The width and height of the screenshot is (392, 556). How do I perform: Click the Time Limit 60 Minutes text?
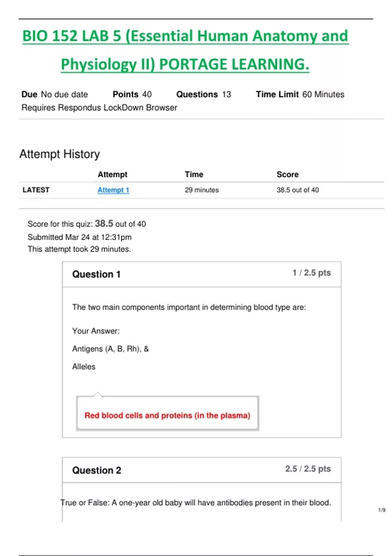300,95
